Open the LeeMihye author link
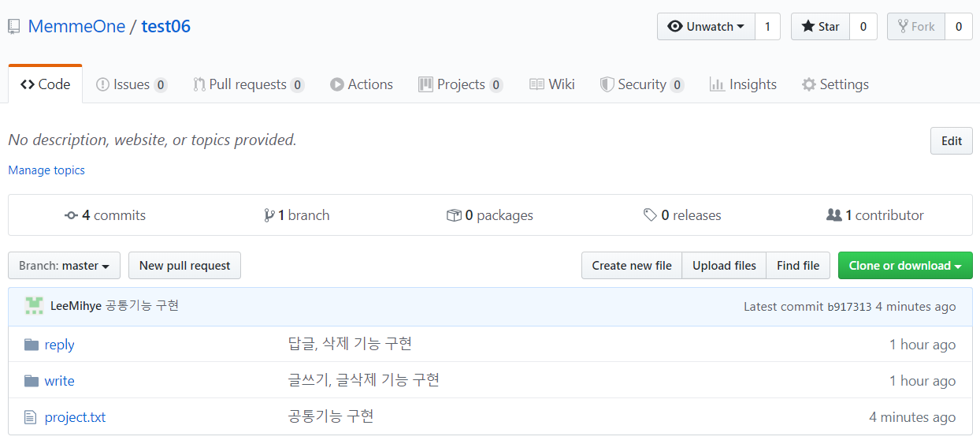This screenshot has height=444, width=980. pyautogui.click(x=76, y=306)
